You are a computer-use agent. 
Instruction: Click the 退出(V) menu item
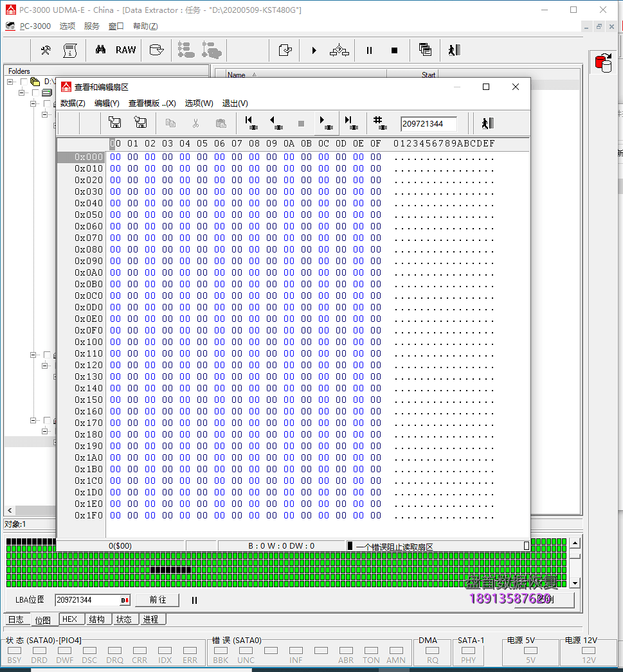coord(235,103)
